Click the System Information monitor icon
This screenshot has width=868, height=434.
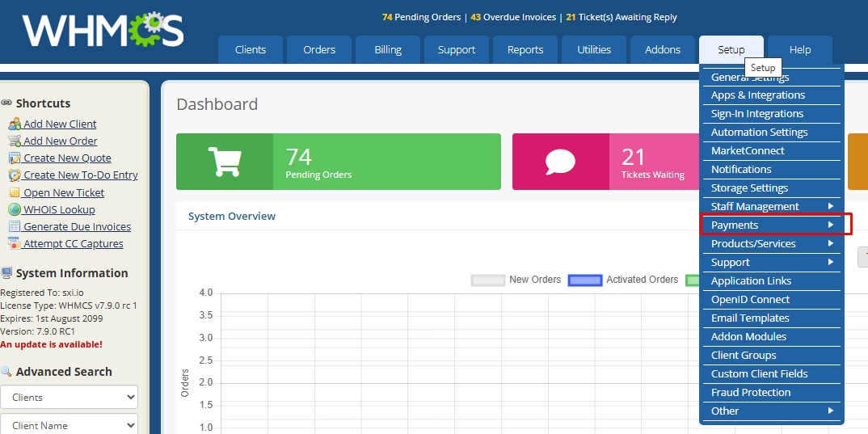click(6, 273)
